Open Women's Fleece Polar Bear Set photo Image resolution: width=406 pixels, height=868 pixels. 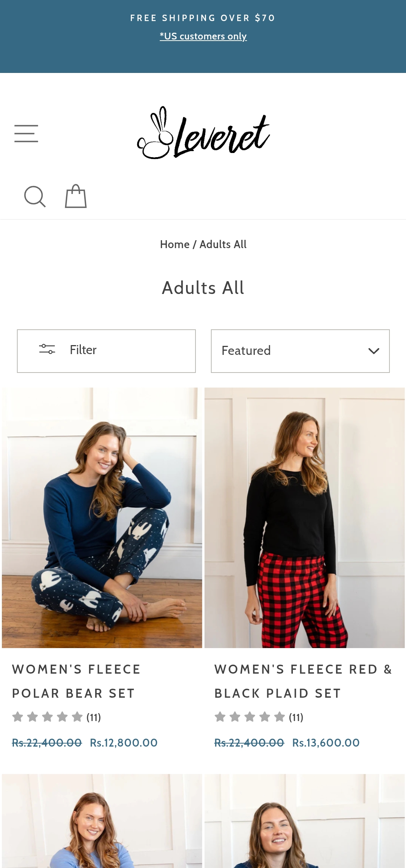tap(102, 518)
